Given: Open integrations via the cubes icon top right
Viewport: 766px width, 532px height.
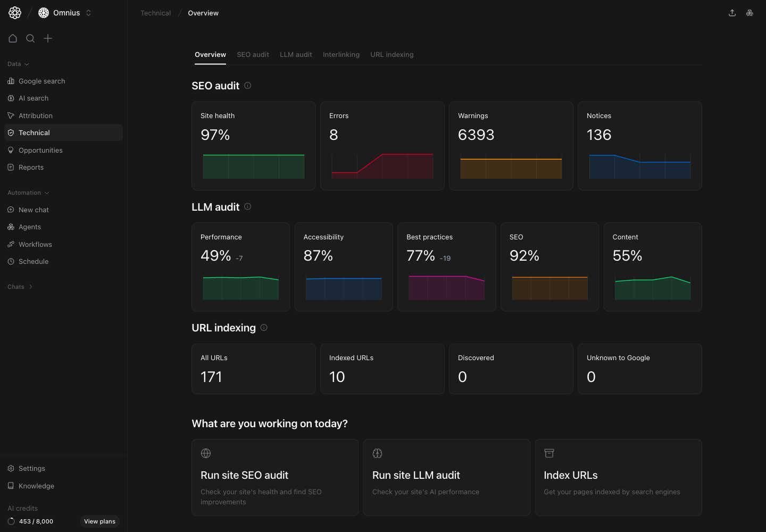Looking at the screenshot, I should click(x=750, y=12).
